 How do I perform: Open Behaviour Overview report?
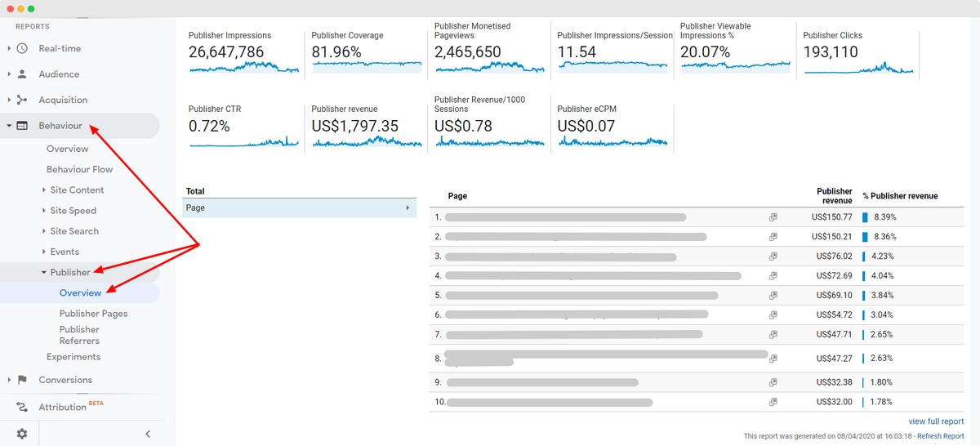(68, 149)
